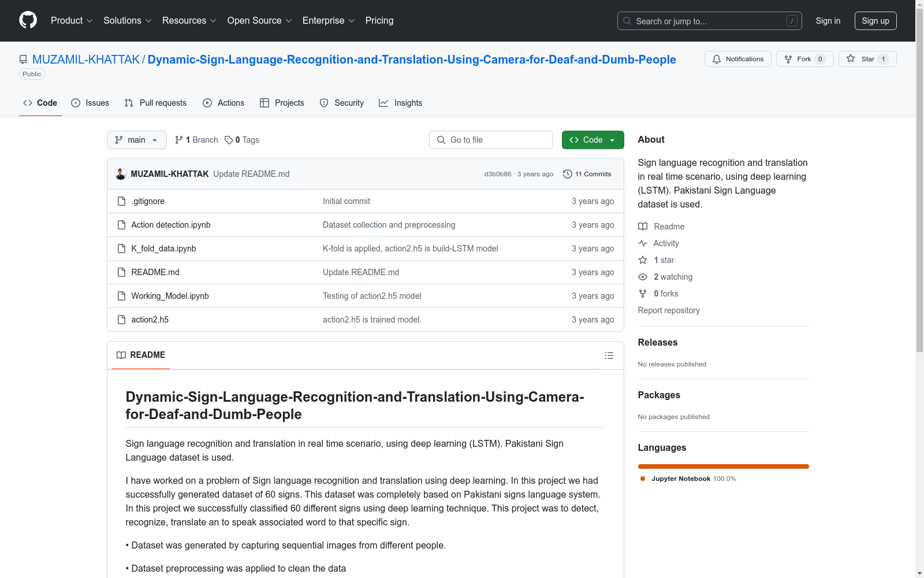Image resolution: width=924 pixels, height=578 pixels.
Task: Open the 'Initial commit' commit message
Action: (x=346, y=201)
